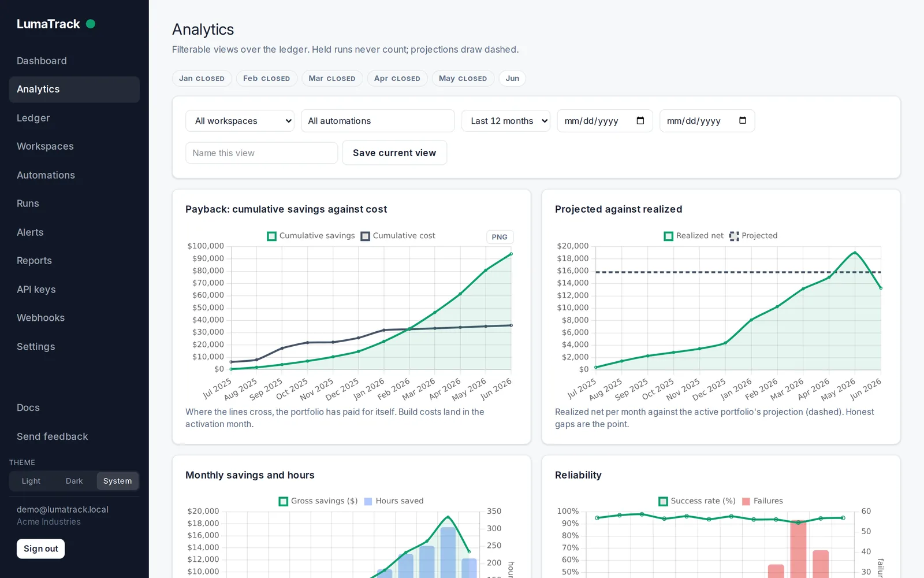Click Monthly savings and hours title
The width and height of the screenshot is (924, 578).
click(250, 475)
